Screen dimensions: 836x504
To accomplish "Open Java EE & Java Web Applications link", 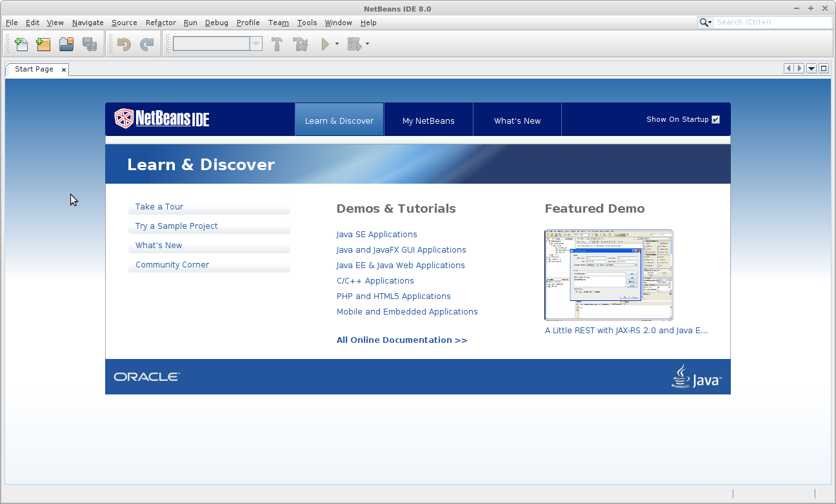I will (401, 266).
